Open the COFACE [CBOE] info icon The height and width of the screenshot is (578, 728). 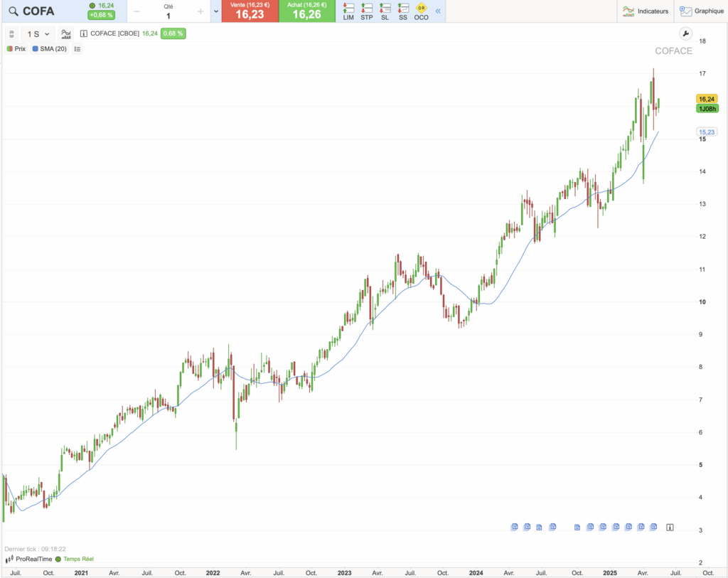tap(84, 33)
